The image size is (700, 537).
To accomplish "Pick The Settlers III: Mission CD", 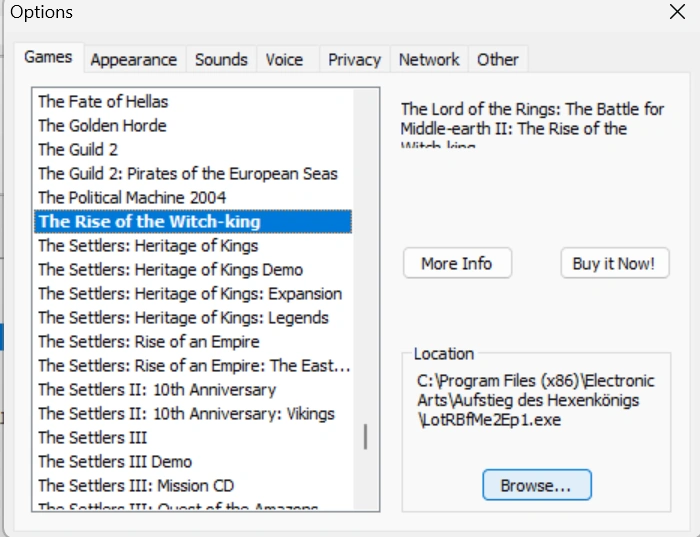I will (x=136, y=485).
